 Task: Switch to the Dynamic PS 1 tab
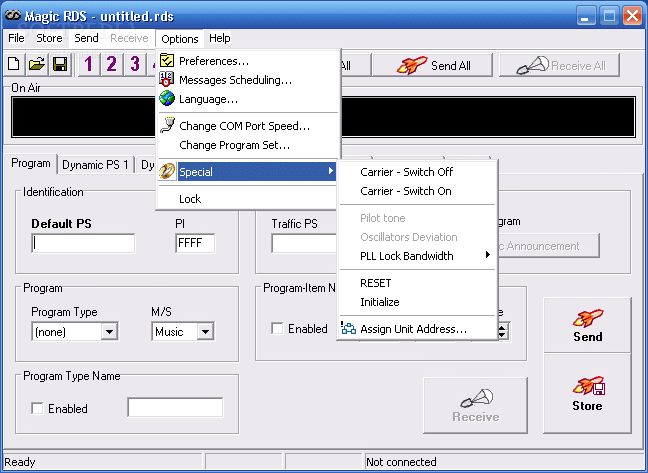(95, 165)
